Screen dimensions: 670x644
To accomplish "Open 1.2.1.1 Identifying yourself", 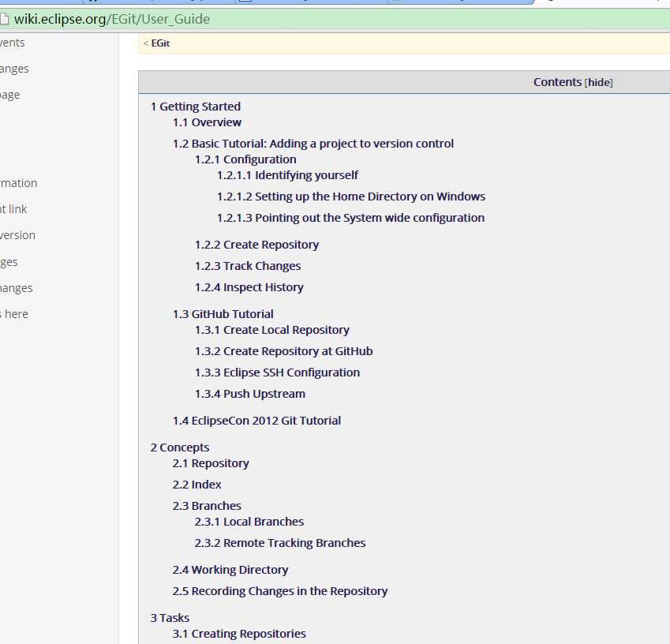I will 287,175.
